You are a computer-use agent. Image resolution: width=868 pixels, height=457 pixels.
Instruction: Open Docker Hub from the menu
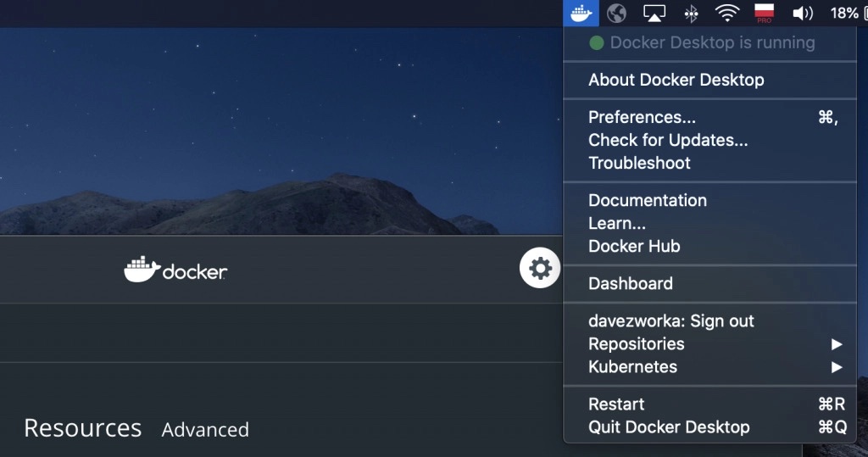709,246
